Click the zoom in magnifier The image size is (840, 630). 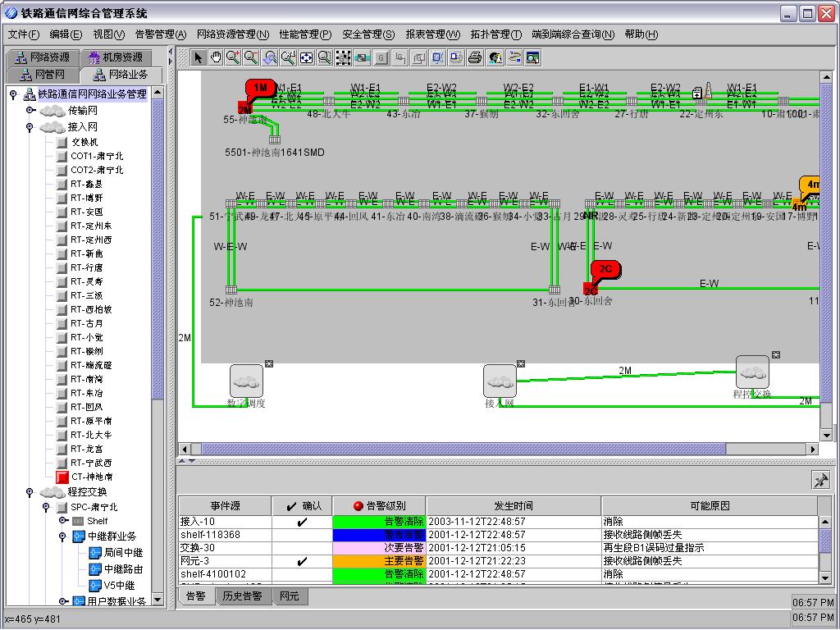tap(234, 57)
